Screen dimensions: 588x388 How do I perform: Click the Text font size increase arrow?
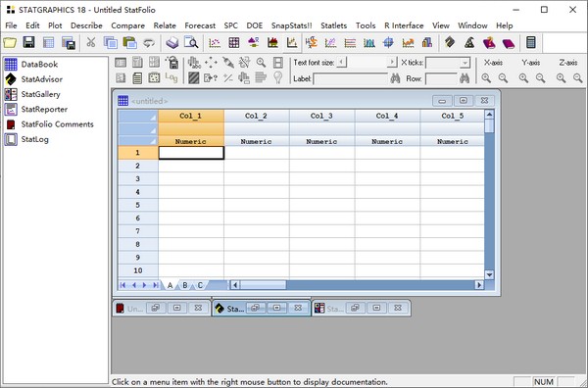pyautogui.click(x=392, y=62)
